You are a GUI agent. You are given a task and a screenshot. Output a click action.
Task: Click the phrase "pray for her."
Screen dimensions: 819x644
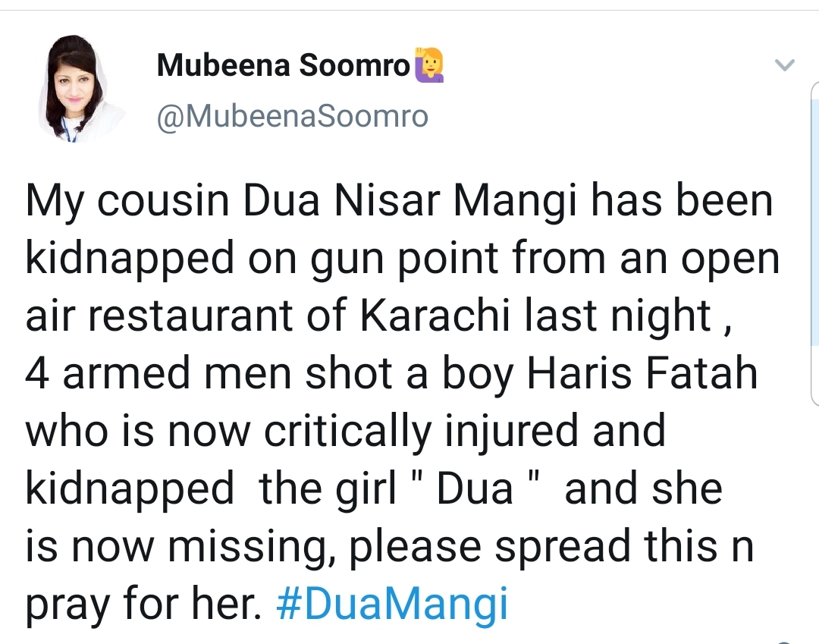coord(143,604)
